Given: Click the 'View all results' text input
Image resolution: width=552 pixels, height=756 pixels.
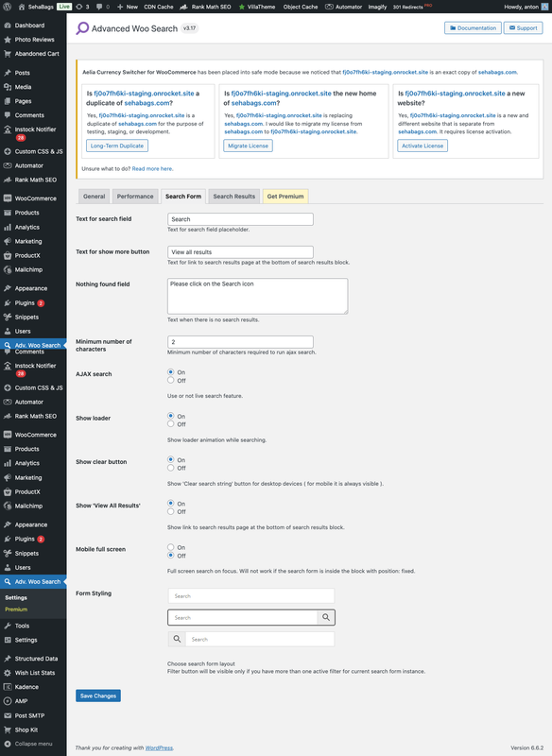Looking at the screenshot, I should tap(240, 251).
